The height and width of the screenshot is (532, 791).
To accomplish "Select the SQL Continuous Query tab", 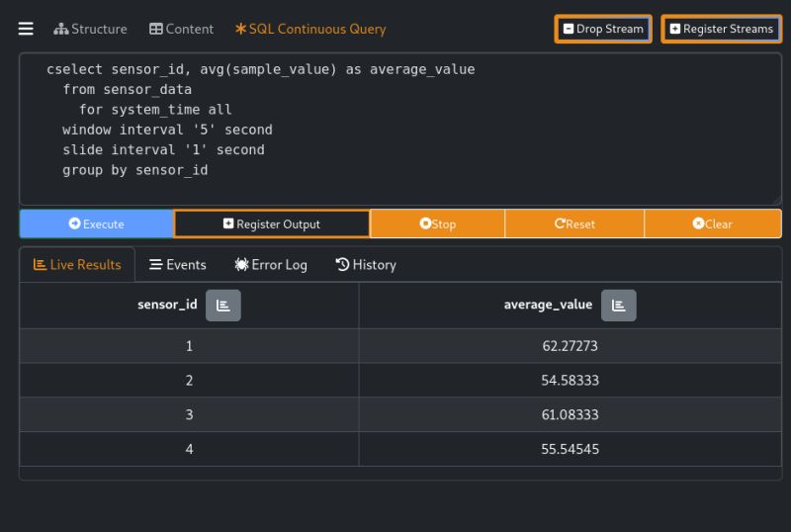I will tap(310, 29).
